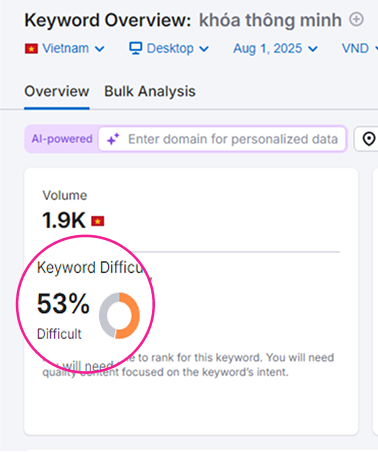Click the orange keyword difficulty donut chart
The width and height of the screenshot is (378, 452).
point(119,316)
